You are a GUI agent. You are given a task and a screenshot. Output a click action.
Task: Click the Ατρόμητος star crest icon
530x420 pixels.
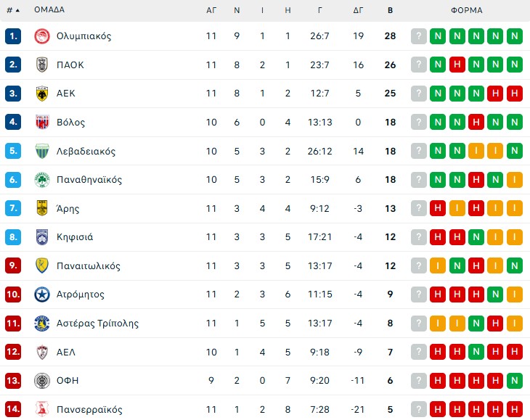click(x=41, y=295)
